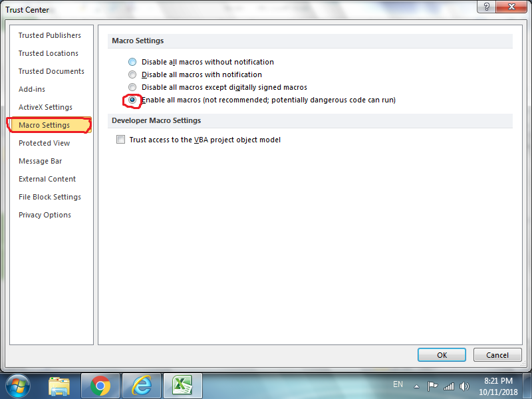Click the help question mark button
Viewport: 532px width, 399px height.
[486, 7]
